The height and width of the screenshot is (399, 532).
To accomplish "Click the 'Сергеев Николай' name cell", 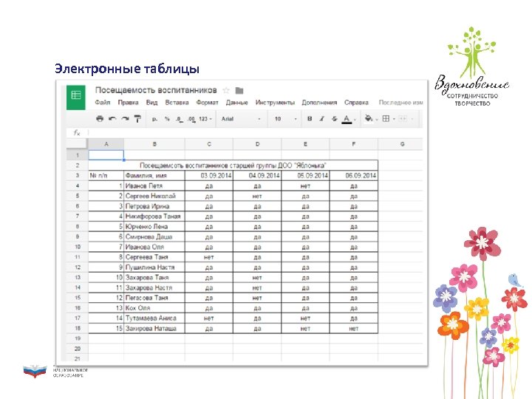I will [x=154, y=196].
